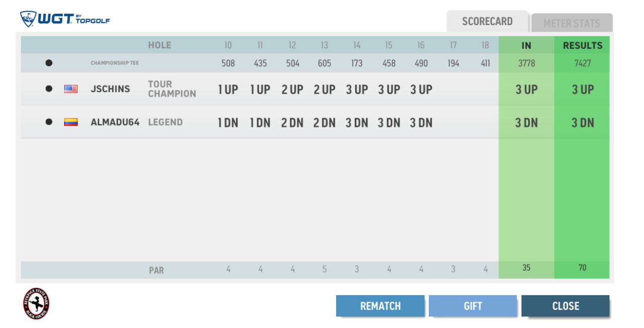This screenshot has height=328, width=644.
Task: Click the Legend tier label
Action: [x=165, y=122]
